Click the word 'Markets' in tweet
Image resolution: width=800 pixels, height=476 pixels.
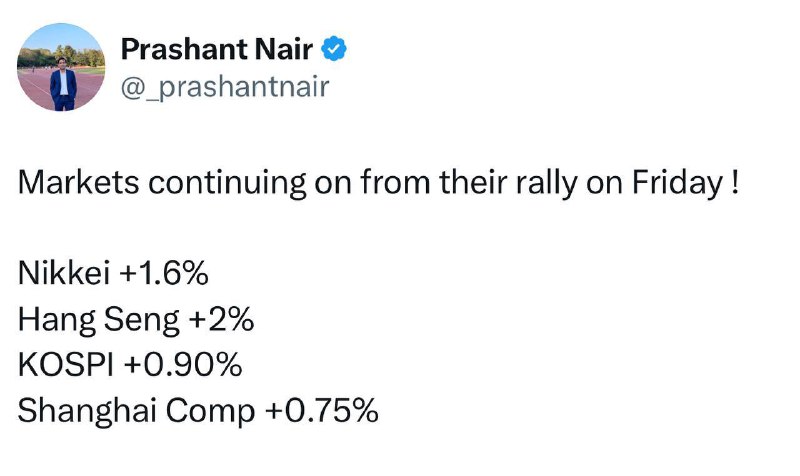point(78,182)
